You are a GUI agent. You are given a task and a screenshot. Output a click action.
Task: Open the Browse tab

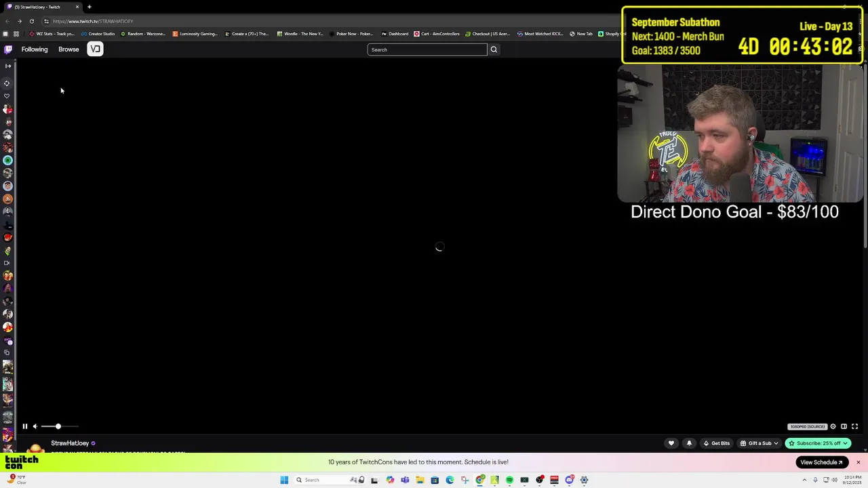pos(68,49)
